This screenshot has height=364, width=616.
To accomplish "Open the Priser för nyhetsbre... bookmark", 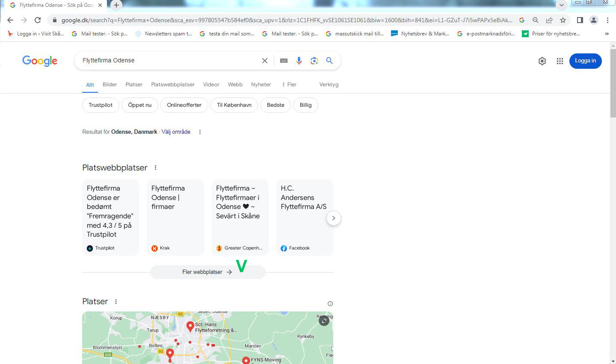I will pyautogui.click(x=551, y=34).
